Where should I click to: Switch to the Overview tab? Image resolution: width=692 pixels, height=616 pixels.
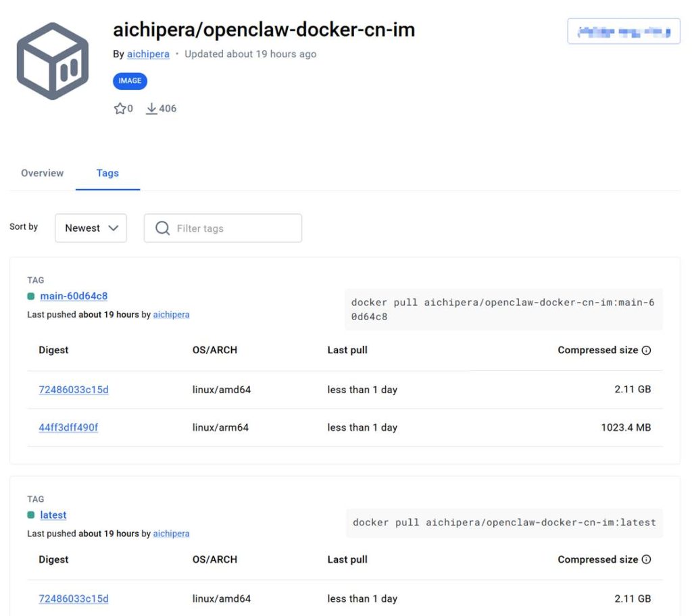tap(42, 174)
